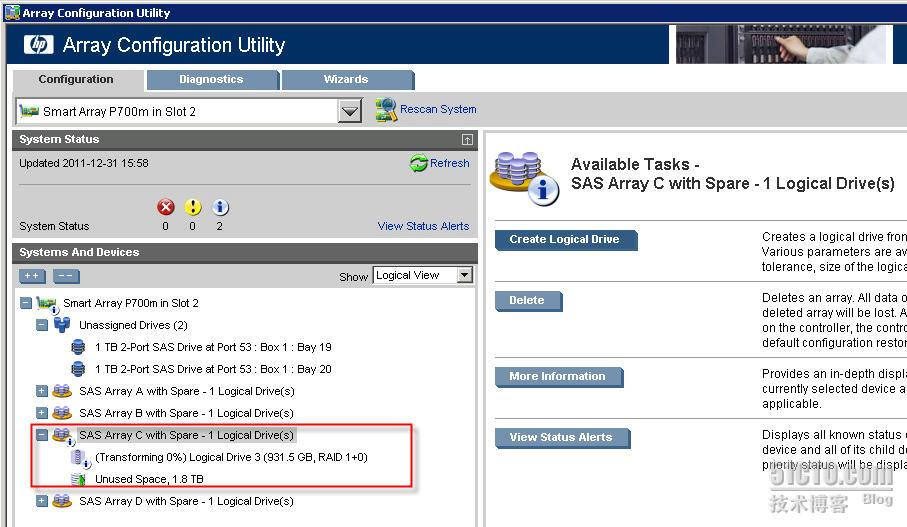
Task: Click the Updated 2011-12-31 15:58 timestamp
Action: [84, 163]
